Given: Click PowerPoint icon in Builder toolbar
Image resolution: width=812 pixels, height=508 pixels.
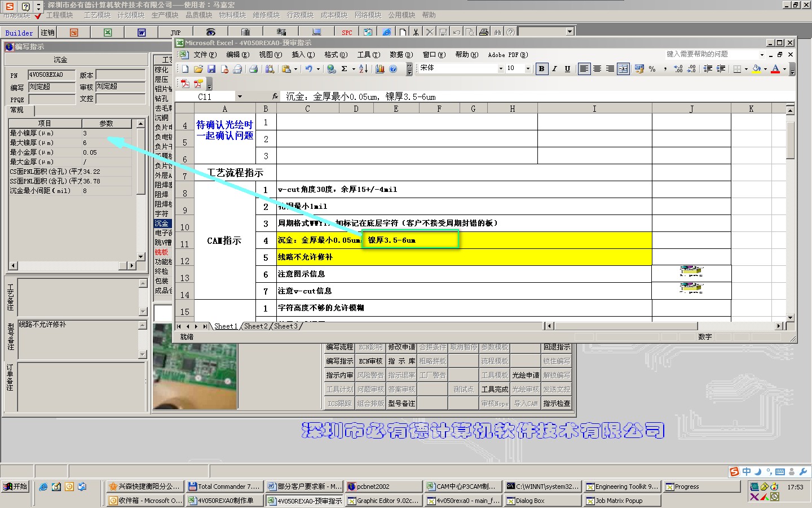Looking at the screenshot, I should [x=74, y=32].
